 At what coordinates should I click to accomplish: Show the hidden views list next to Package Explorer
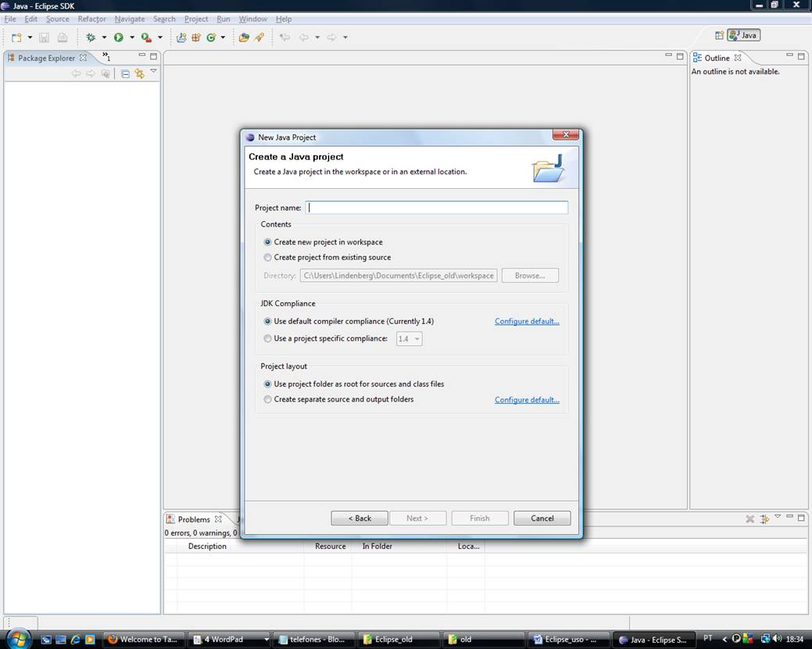point(106,56)
